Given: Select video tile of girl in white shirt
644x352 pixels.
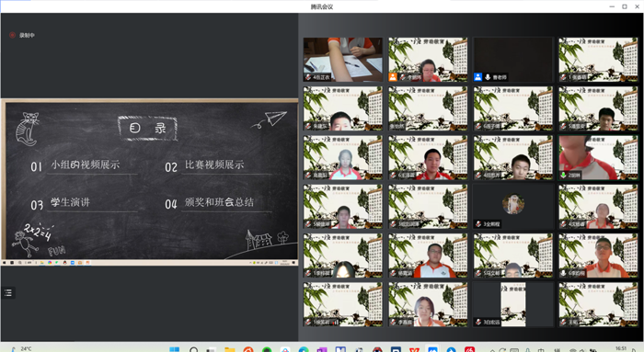Looking at the screenshot, I should pos(343,157).
